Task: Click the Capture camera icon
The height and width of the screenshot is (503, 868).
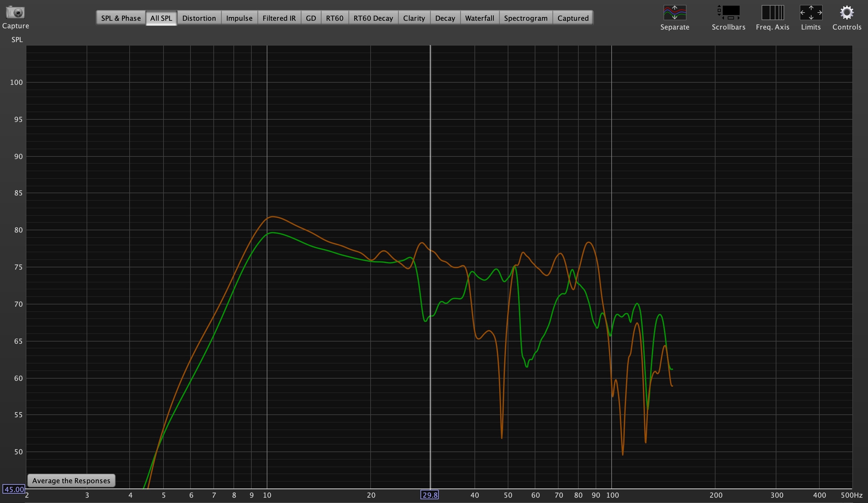Action: coord(15,13)
